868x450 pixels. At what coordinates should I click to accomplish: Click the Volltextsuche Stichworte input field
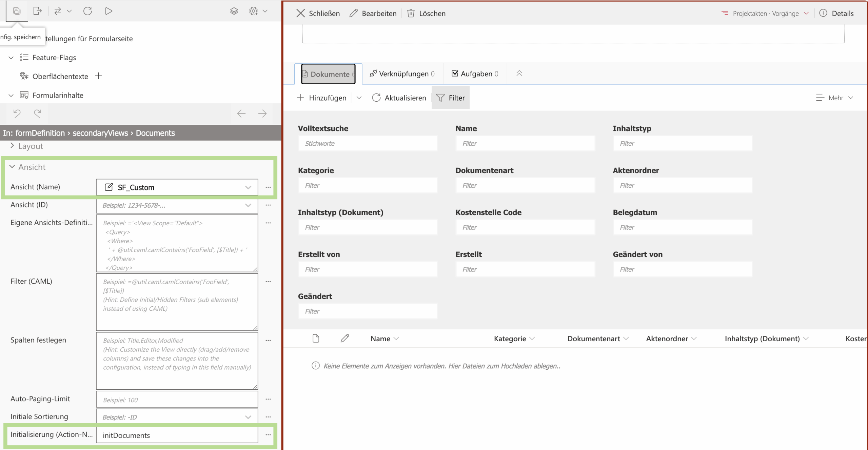[x=368, y=143]
